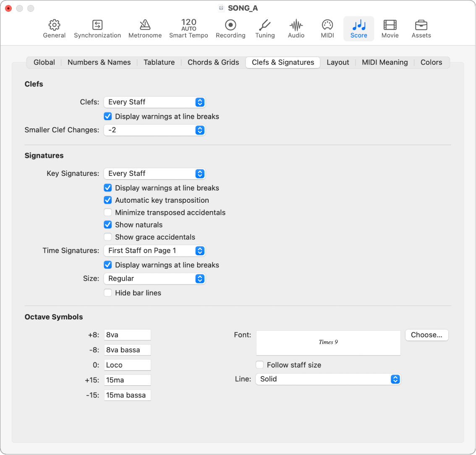Viewport: 476px width, 455px height.
Task: Enable Minimize transposed accidentals checkbox
Action: (108, 212)
